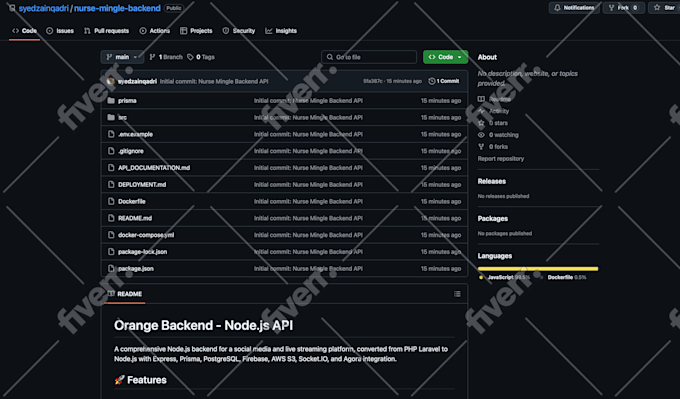
Task: Open the Pull requests tab
Action: (106, 31)
